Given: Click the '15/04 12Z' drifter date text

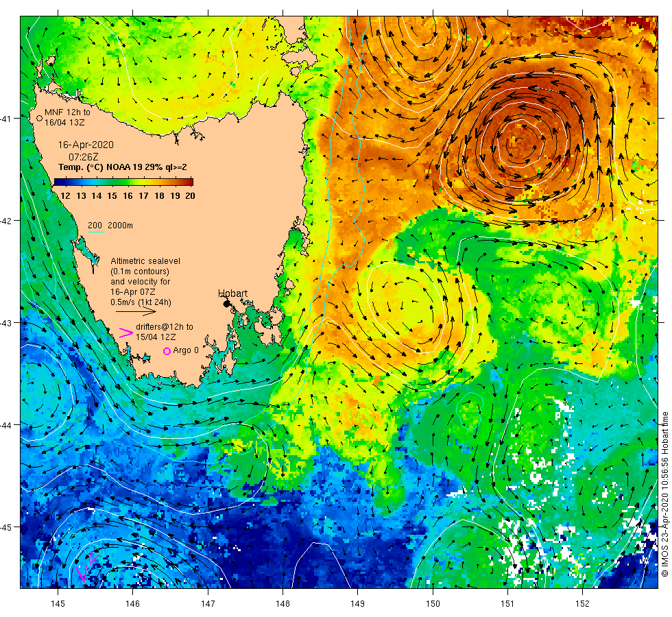Looking at the screenshot, I should [x=156, y=337].
